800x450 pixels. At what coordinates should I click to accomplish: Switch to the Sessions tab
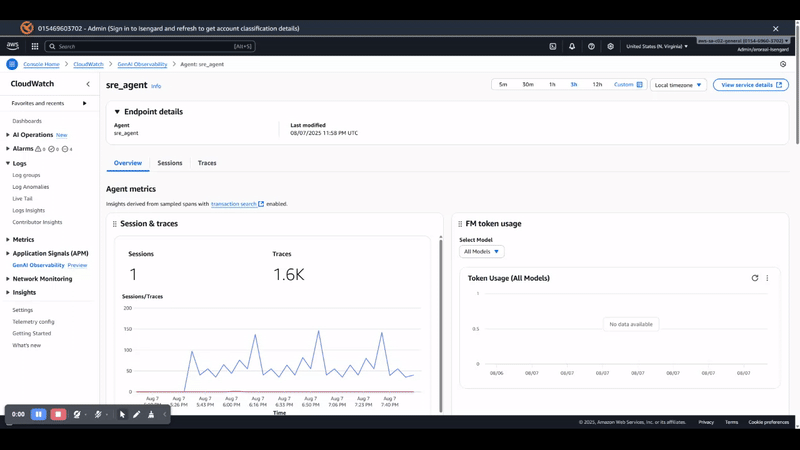[170, 163]
